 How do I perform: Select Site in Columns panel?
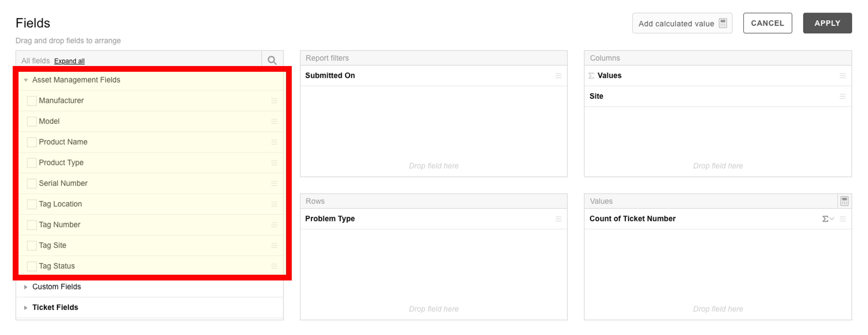tap(718, 96)
